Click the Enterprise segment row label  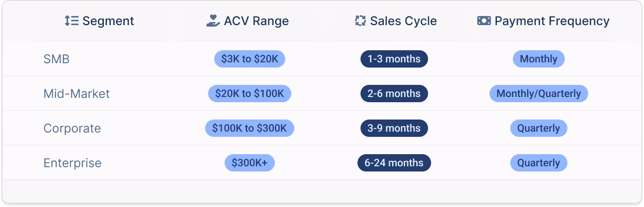coord(72,163)
